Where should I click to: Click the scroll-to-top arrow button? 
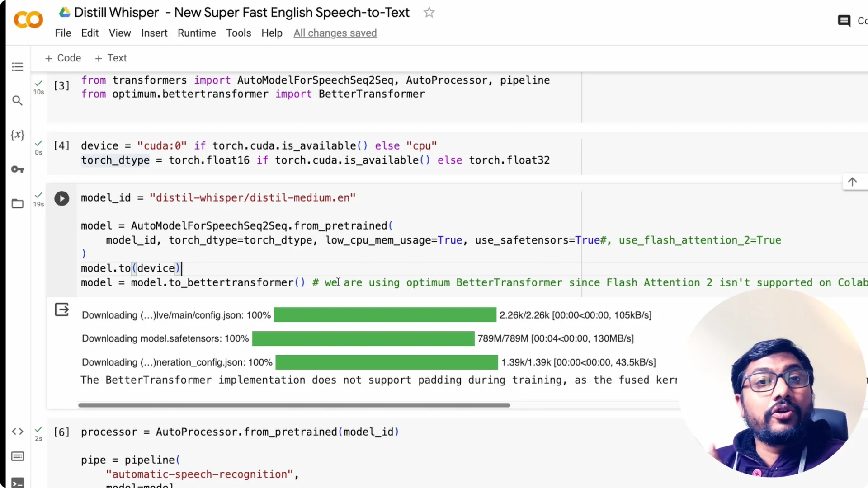[853, 182]
